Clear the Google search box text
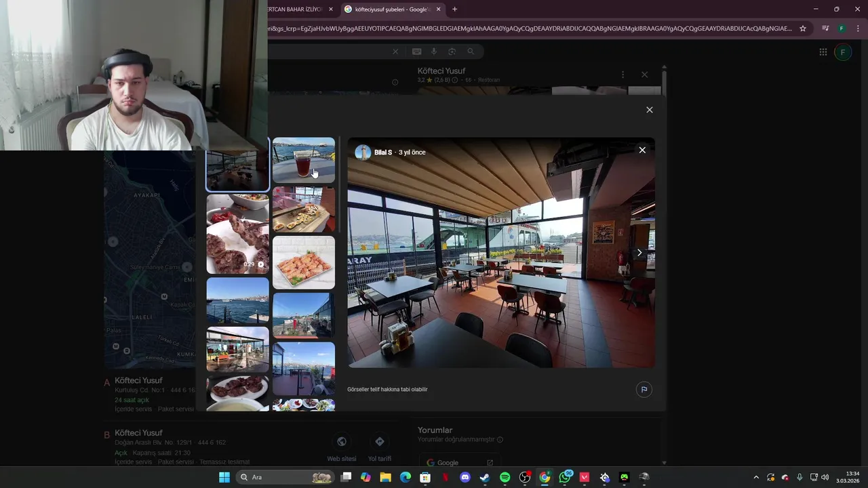Screen dimensions: 868x488 point(395,52)
